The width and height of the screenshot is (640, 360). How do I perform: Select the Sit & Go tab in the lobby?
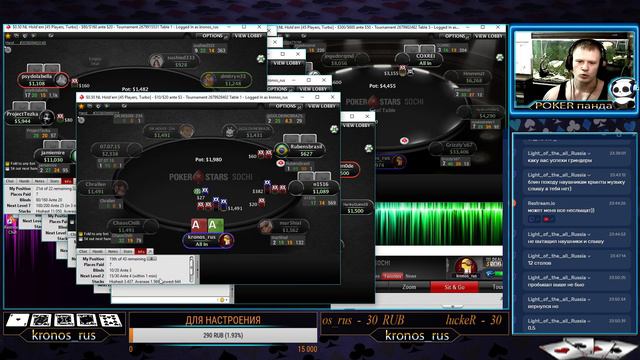454,287
